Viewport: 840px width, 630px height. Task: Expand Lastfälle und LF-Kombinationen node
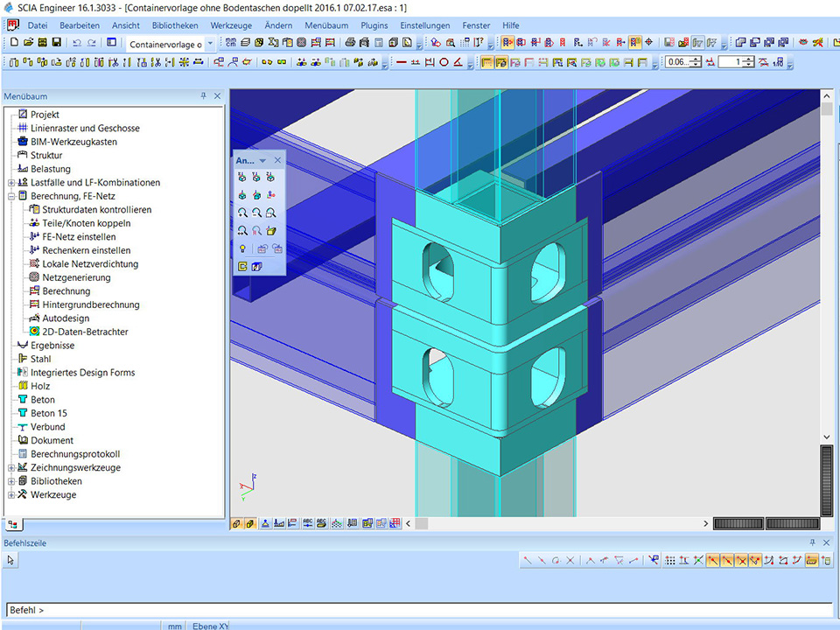click(11, 183)
